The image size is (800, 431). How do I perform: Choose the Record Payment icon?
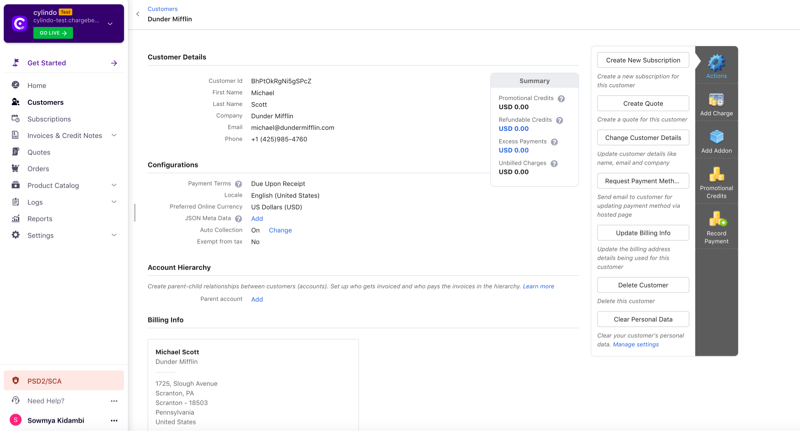click(717, 220)
